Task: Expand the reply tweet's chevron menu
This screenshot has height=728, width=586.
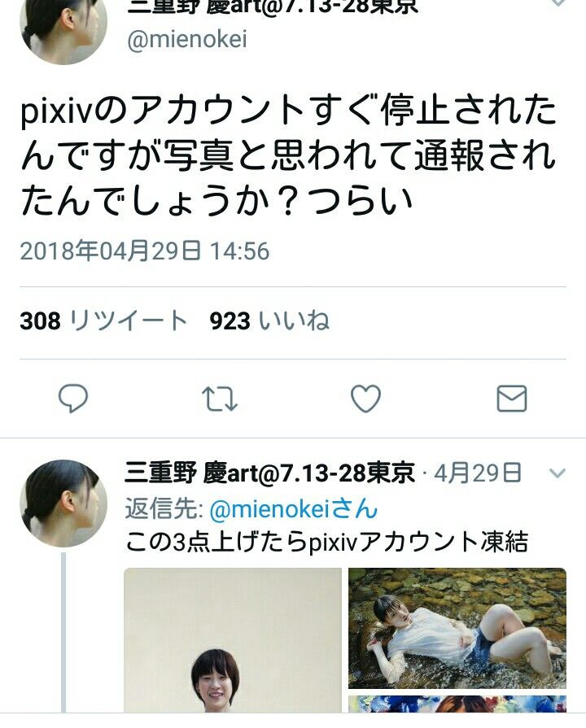Action: point(558,473)
